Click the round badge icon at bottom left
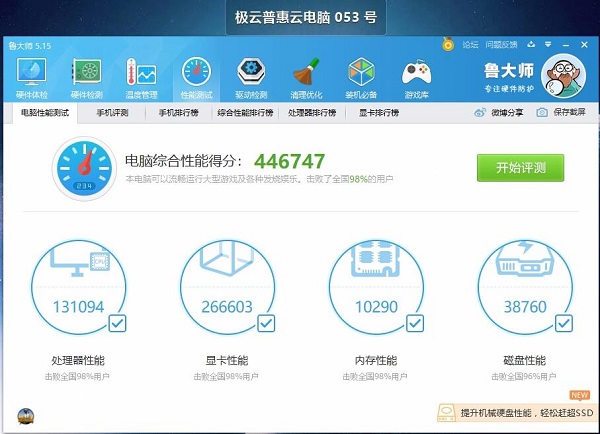 point(26,416)
